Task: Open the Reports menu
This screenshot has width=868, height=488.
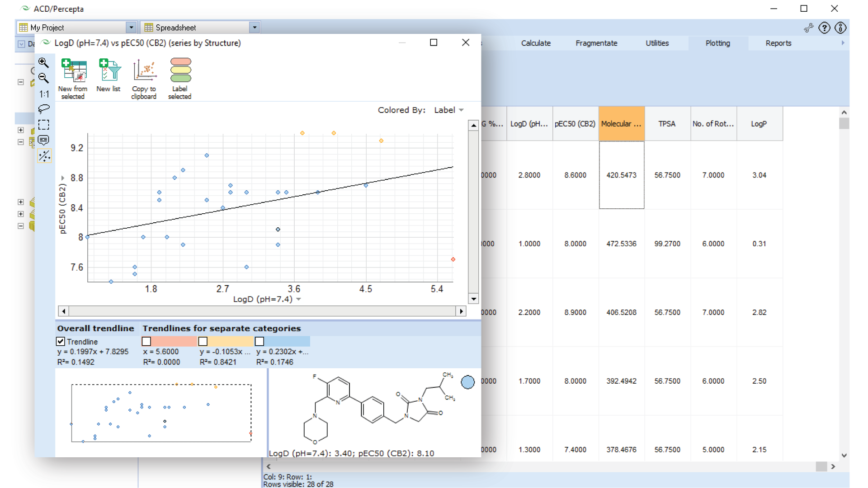Action: pos(778,43)
